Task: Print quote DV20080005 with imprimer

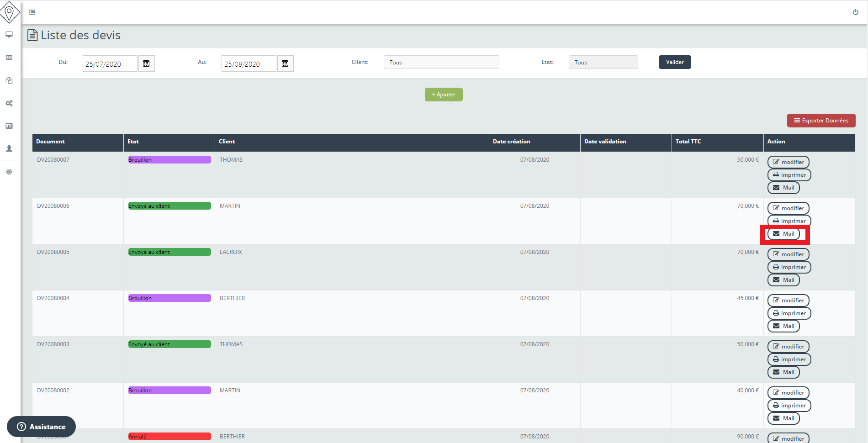Action: [789, 267]
